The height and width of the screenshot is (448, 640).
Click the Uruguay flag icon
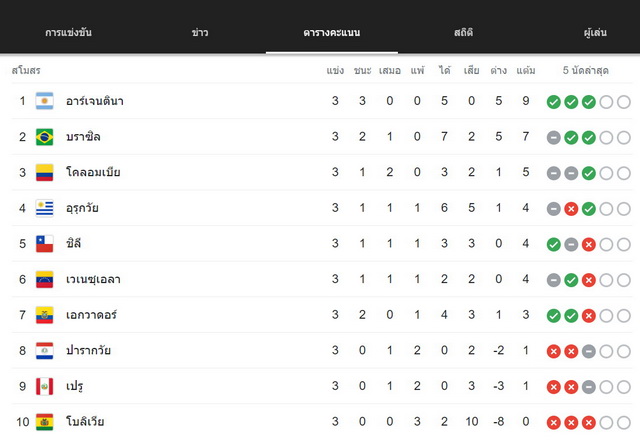[x=44, y=208]
